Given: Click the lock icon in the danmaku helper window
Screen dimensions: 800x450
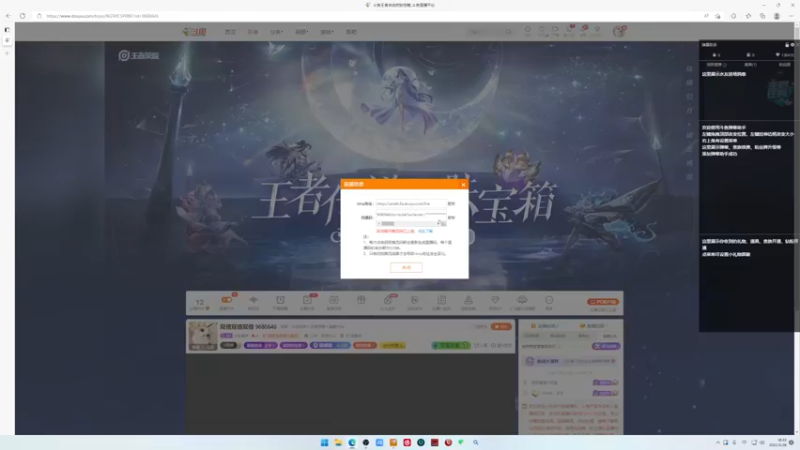Looking at the screenshot, I should coord(787,45).
